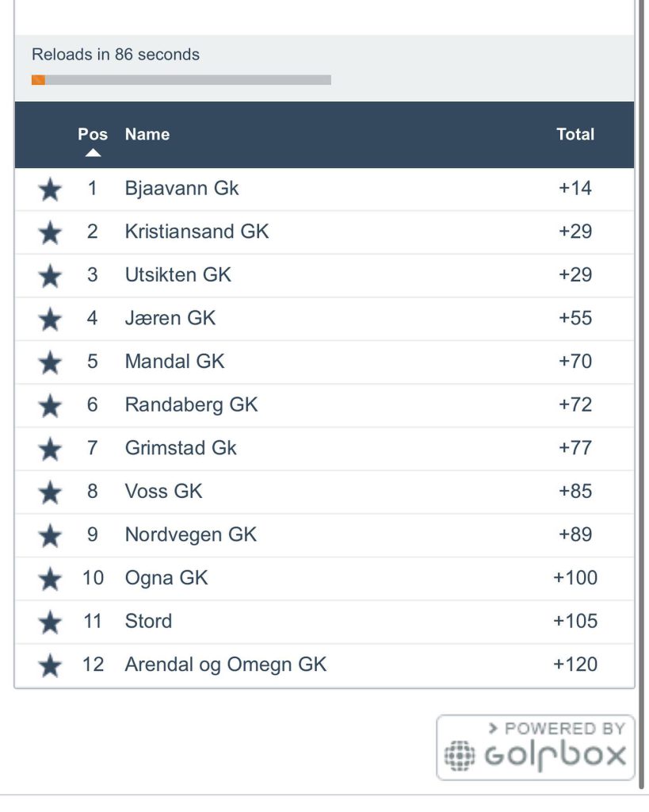Mark Utsikten GK as favorite
This screenshot has width=649, height=812.
(x=50, y=276)
